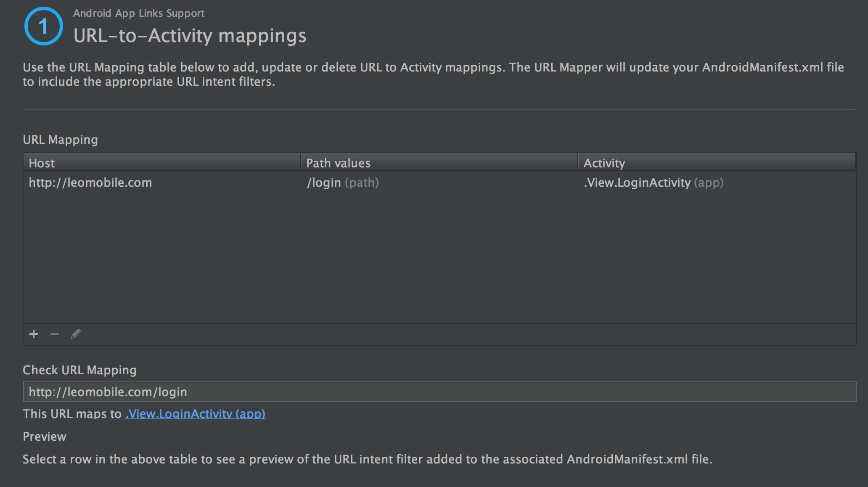The width and height of the screenshot is (868, 487).
Task: Click the blue step 1 circle icon
Action: coord(43,26)
